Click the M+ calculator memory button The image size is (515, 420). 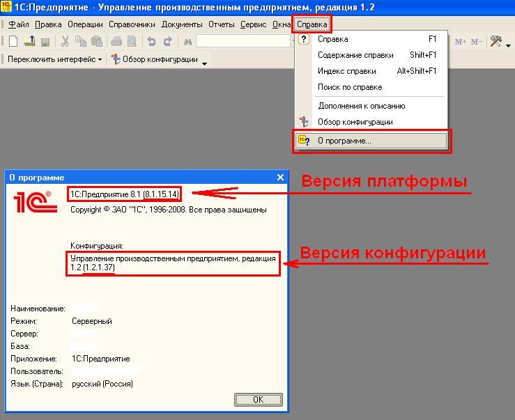click(461, 42)
